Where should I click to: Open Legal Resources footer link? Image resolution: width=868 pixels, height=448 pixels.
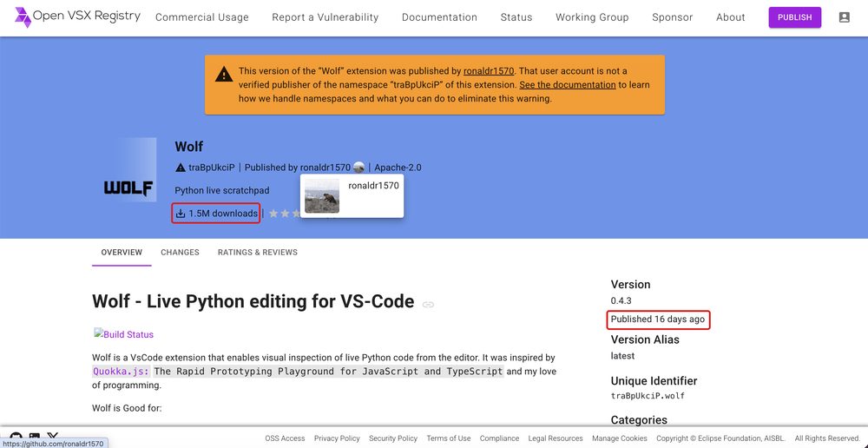(556, 438)
